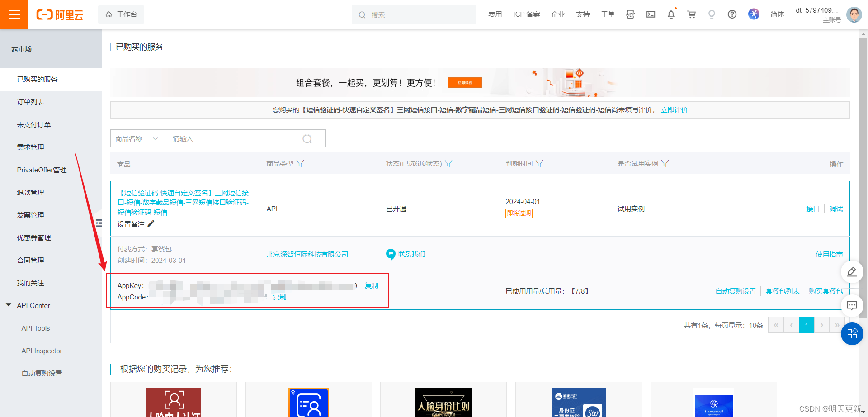
Task: Click the 立即评价 link
Action: point(674,110)
